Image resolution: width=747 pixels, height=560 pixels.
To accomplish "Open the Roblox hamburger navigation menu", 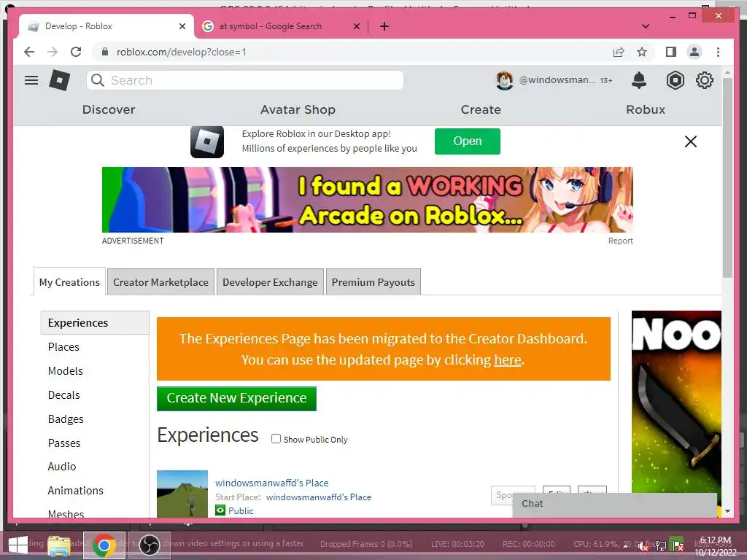I will (31, 80).
